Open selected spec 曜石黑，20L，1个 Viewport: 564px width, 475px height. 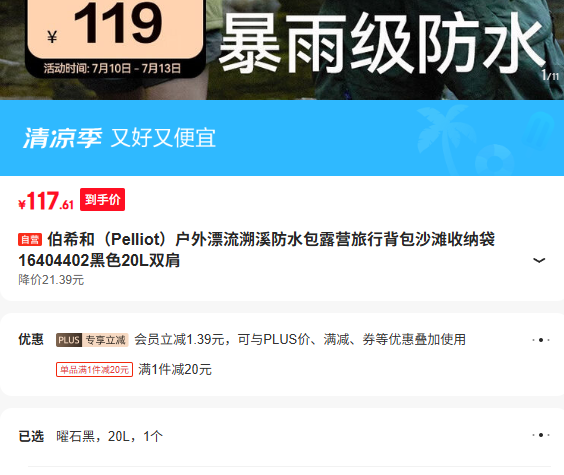110,437
